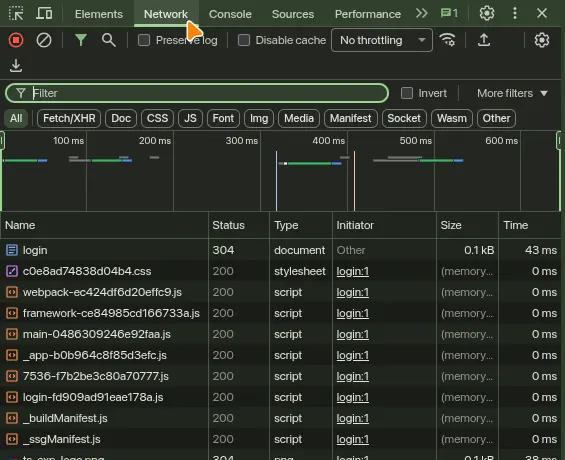Clear the network log
565x460 pixels.
tap(44, 40)
